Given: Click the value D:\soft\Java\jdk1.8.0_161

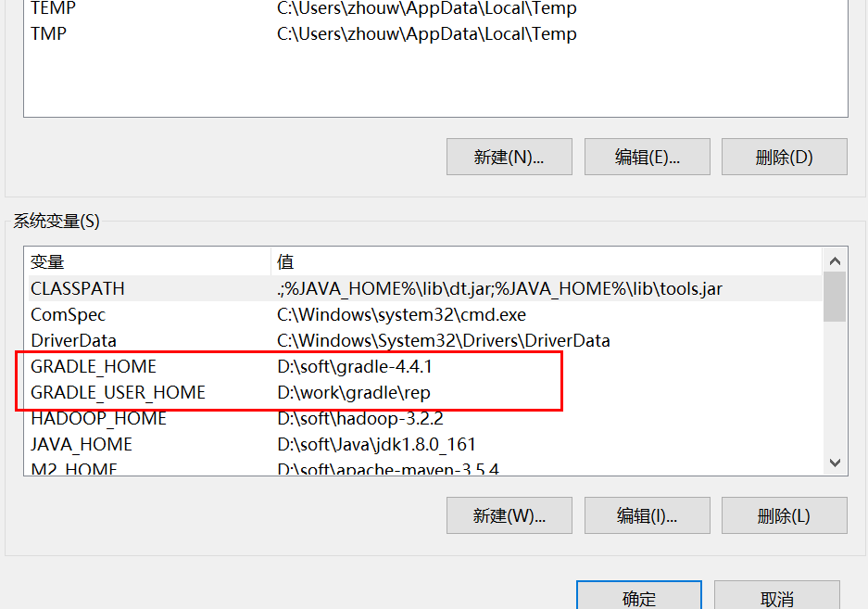Looking at the screenshot, I should point(376,444).
